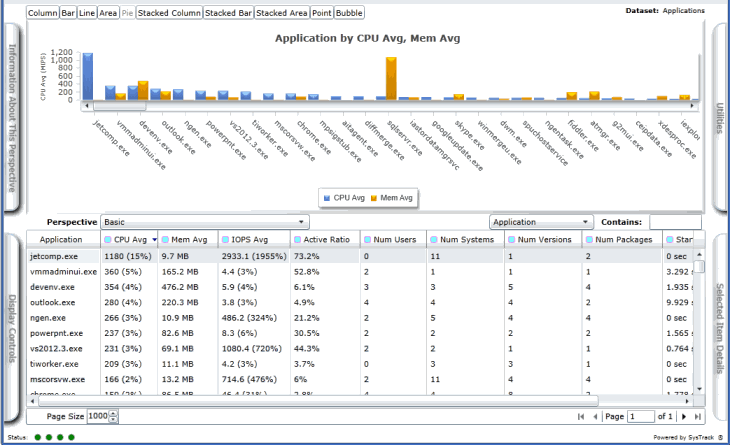Select the tiworker.exe row
730x445 pixels.
(x=360, y=364)
